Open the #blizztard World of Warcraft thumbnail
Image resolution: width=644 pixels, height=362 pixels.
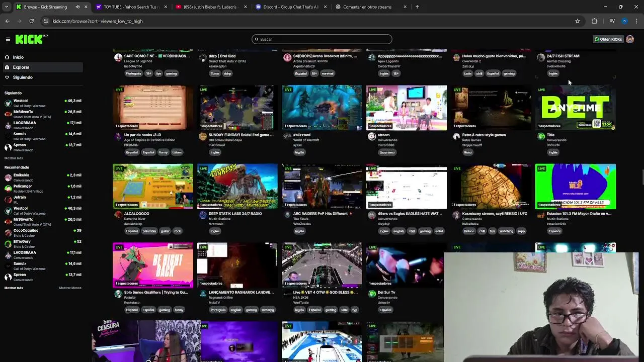point(322,108)
